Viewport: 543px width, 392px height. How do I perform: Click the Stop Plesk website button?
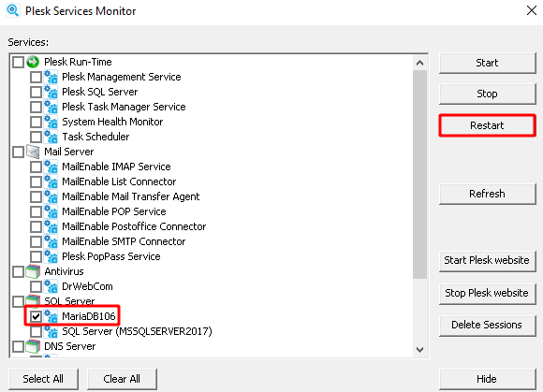point(487,293)
